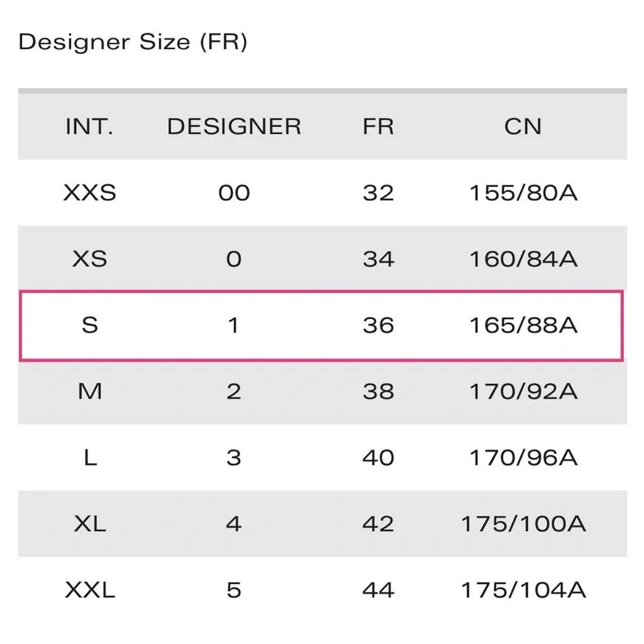Select CN size 155/80A
Screen dimensions: 644x644
pyautogui.click(x=523, y=193)
